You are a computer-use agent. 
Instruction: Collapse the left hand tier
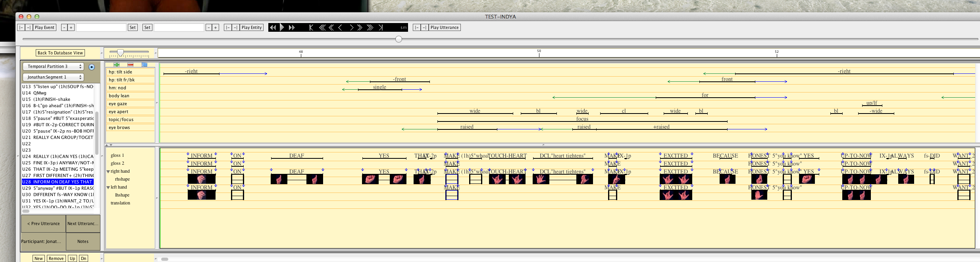coord(108,187)
